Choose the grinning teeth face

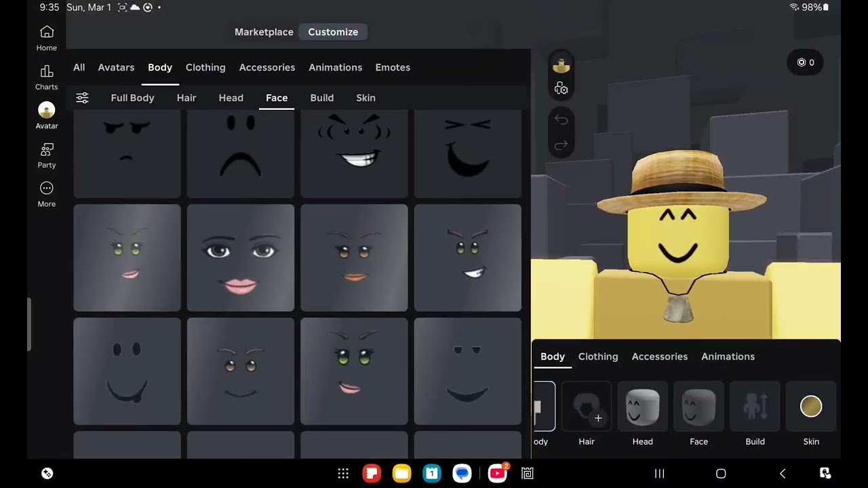point(354,155)
